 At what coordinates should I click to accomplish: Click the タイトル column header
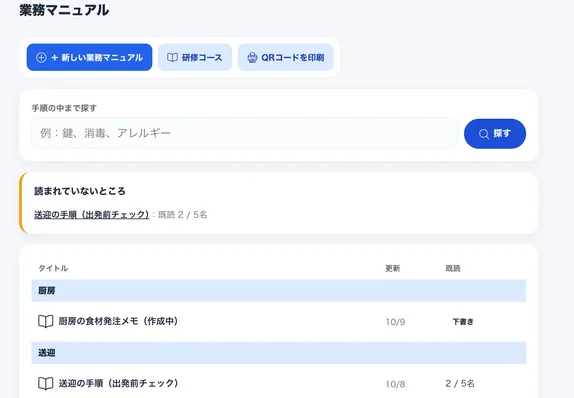click(53, 268)
